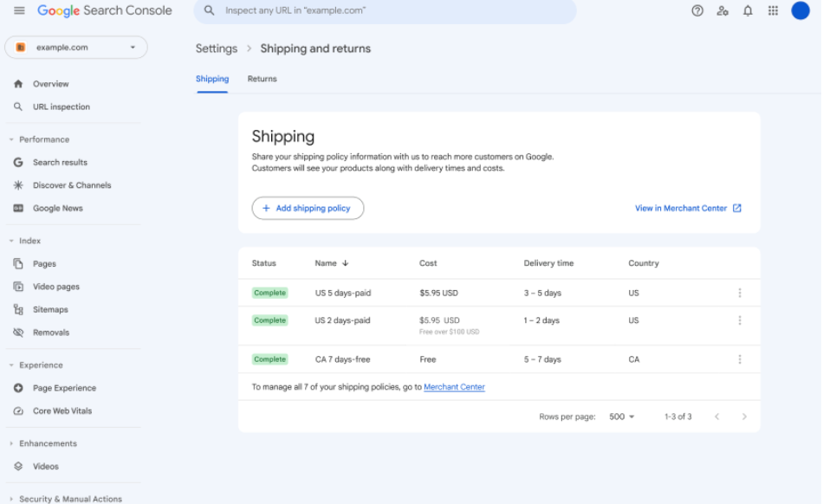Open the three-dot menu for US 5 days-paid
Screen dimensions: 823x504
coord(740,293)
